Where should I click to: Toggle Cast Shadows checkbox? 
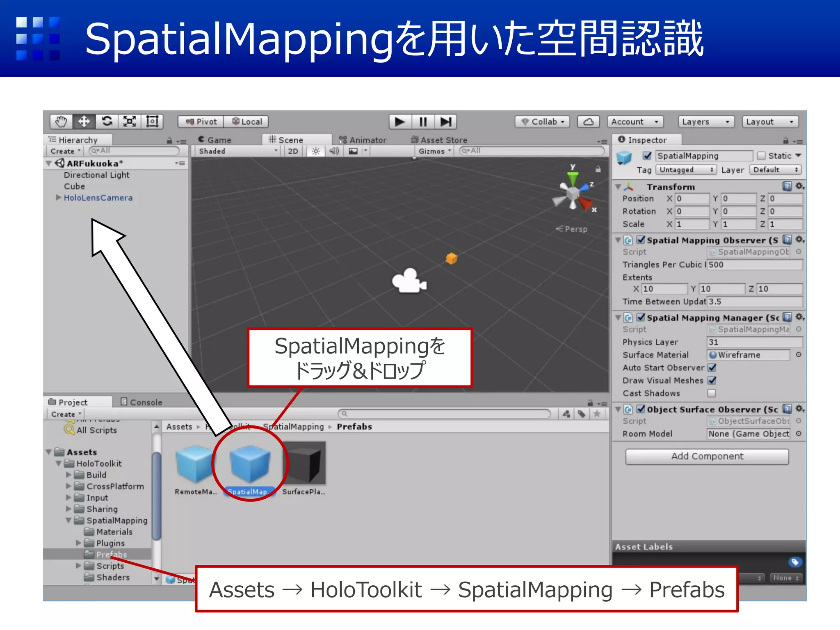712,393
